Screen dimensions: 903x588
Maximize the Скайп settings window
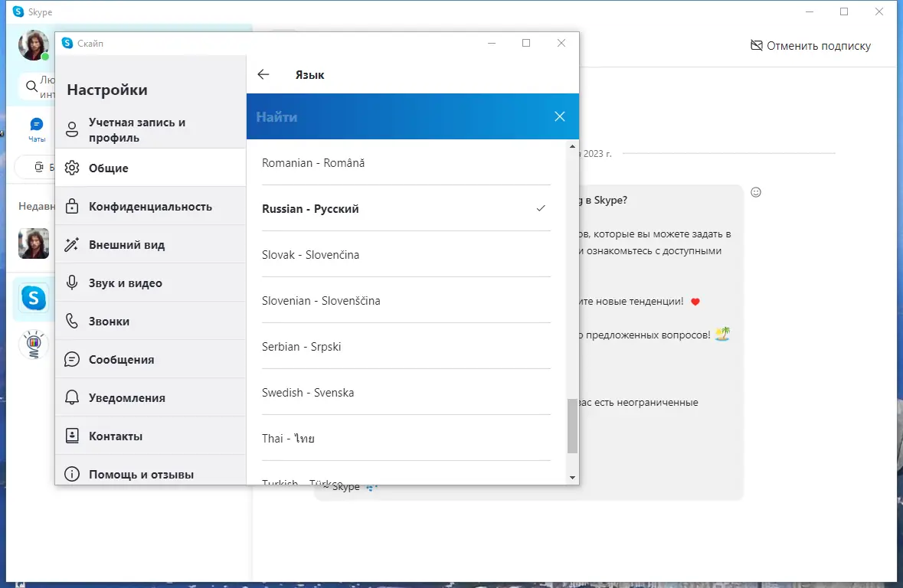pyautogui.click(x=525, y=43)
